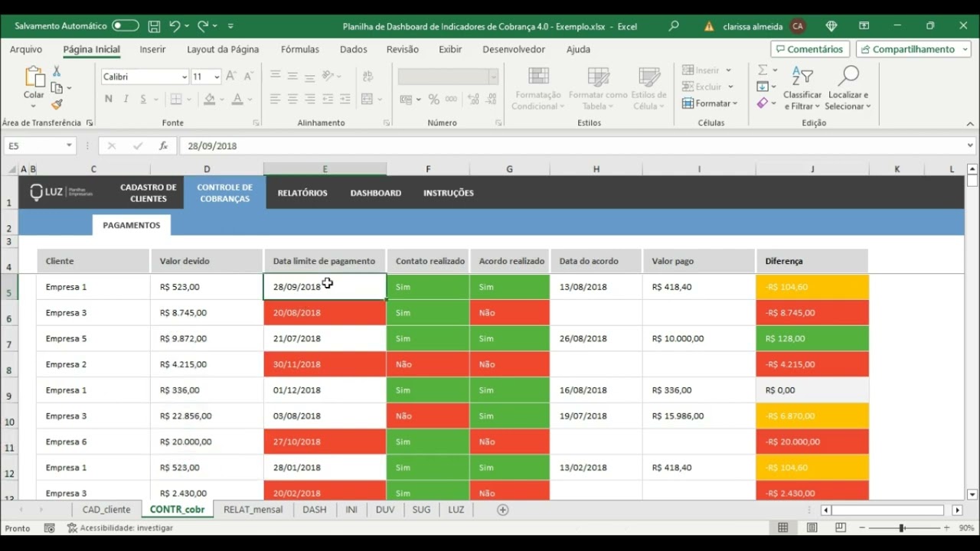This screenshot has height=551, width=980.
Task: Click the Thousands Separator 000 icon
Action: pyautogui.click(x=451, y=99)
